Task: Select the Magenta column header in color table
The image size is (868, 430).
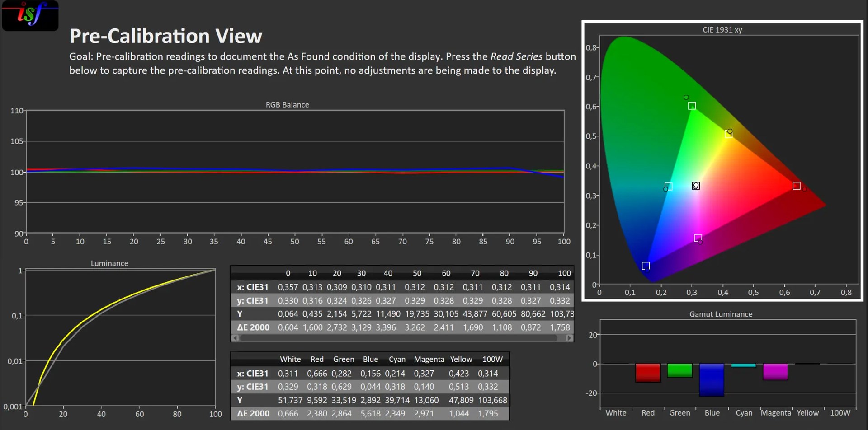Action: 429,359
